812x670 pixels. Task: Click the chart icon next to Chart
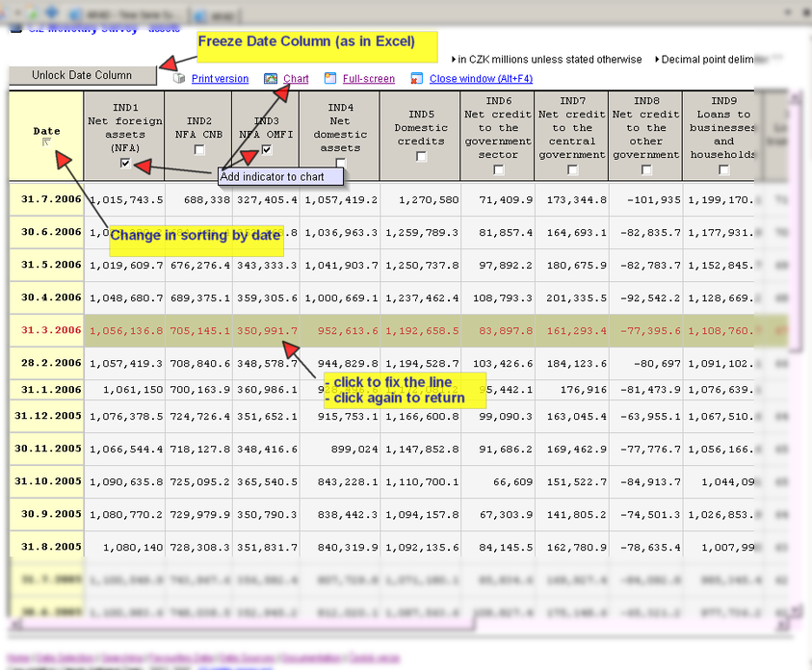pyautogui.click(x=271, y=78)
